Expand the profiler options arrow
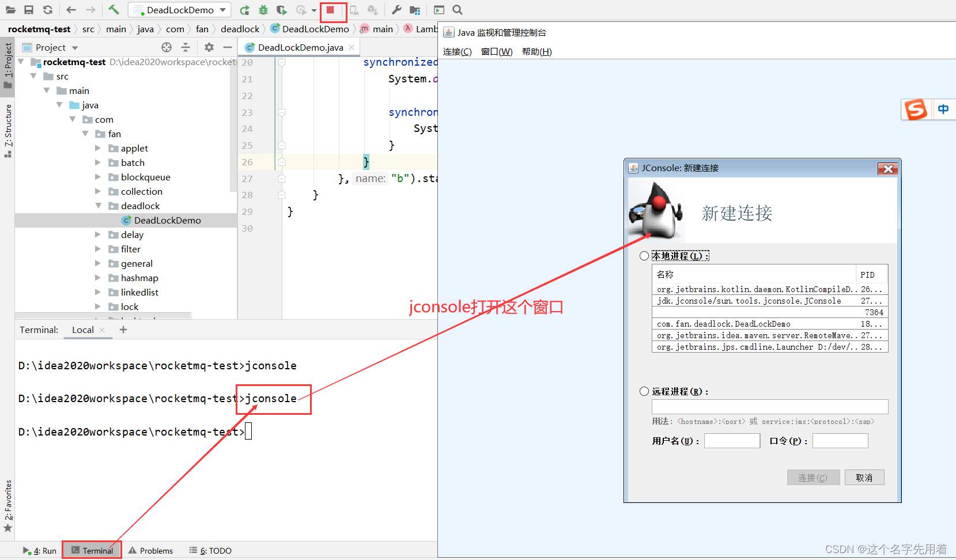The height and width of the screenshot is (560, 956). point(314,10)
